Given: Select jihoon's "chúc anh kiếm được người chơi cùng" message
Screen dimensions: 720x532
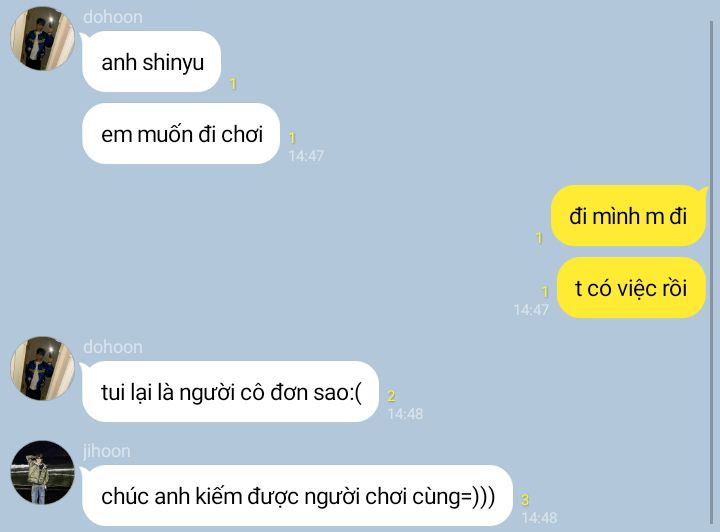Looking at the screenshot, I should click(x=297, y=496).
